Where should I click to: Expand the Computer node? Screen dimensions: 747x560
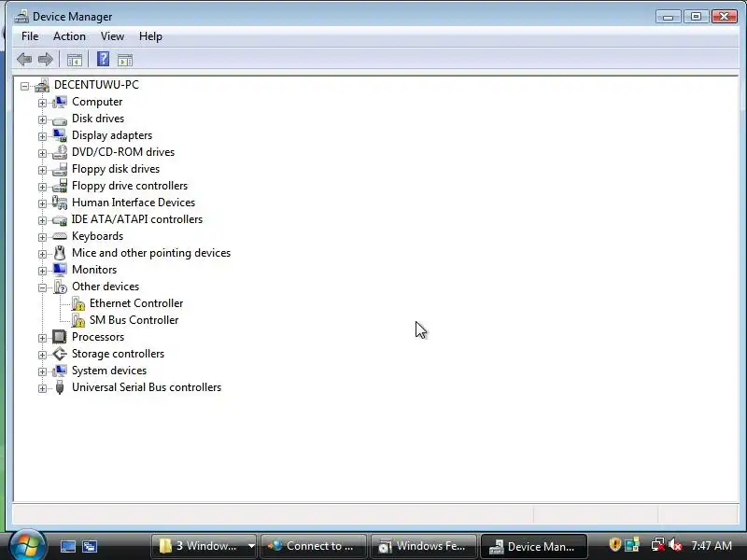point(42,103)
